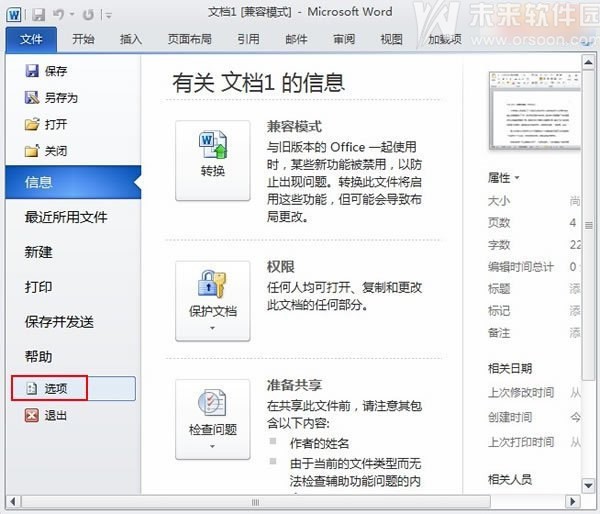The height and width of the screenshot is (514, 600).
Task: Click the vertical scrollbar down arrow
Action: 588,486
